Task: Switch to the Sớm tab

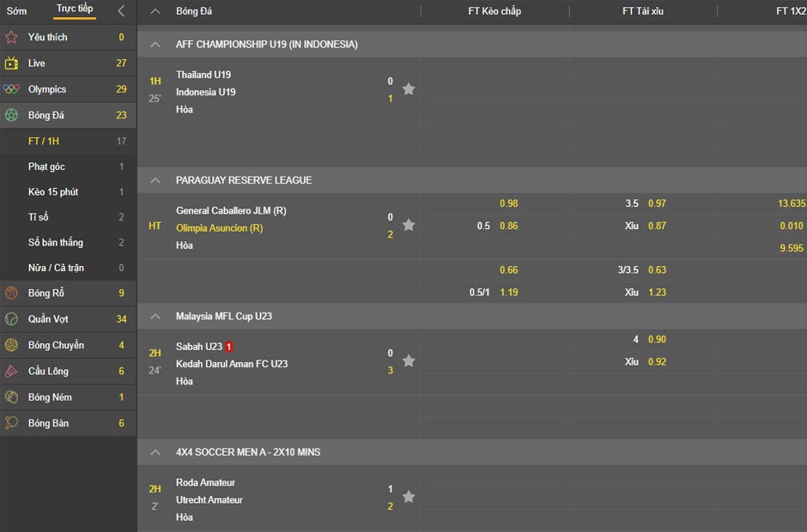Action: (16, 11)
